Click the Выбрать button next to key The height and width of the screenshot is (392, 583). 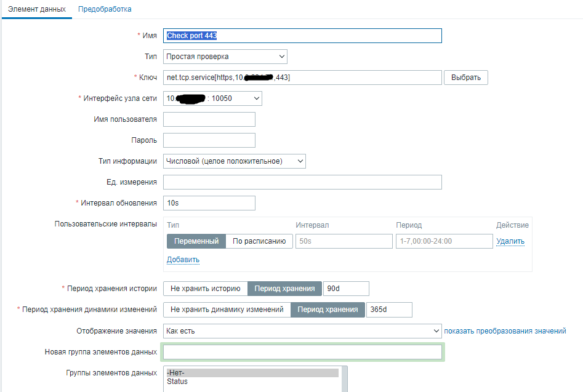tap(466, 78)
